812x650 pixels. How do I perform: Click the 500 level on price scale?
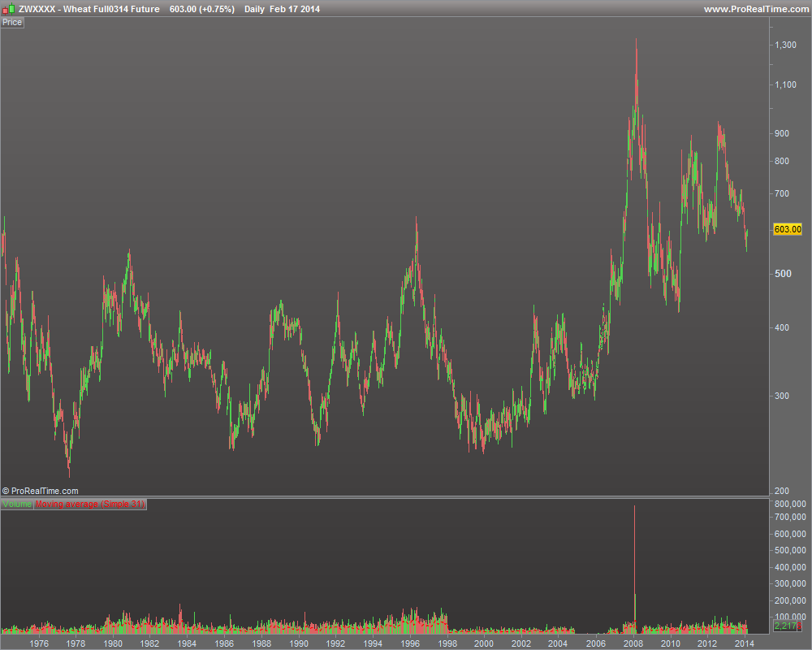(781, 274)
